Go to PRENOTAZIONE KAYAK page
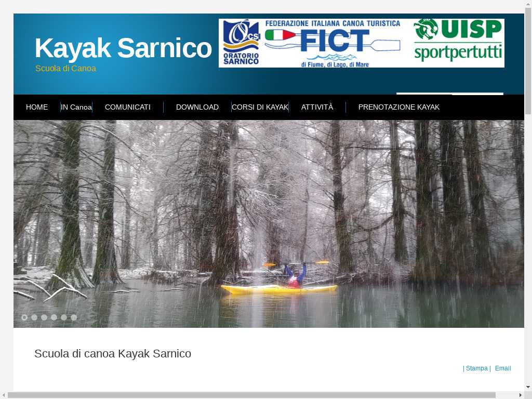The height and width of the screenshot is (399, 532). pyautogui.click(x=398, y=107)
